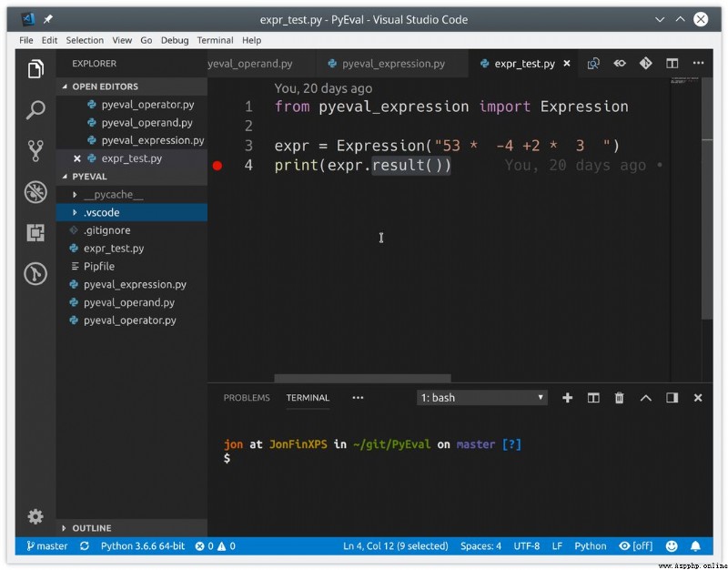Open pyeval_operator.py in PYEVAL tree
This screenshot has height=570, width=728.
[x=132, y=321]
